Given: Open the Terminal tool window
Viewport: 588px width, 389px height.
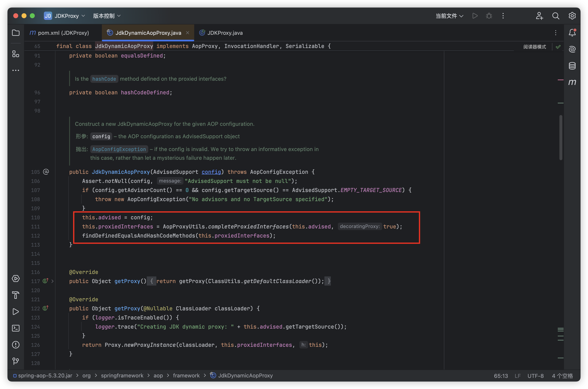Looking at the screenshot, I should [16, 328].
